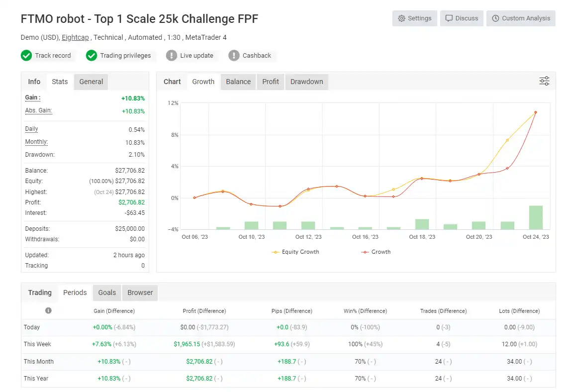This screenshot has height=392, width=569.
Task: Click the Settings gear icon
Action: pos(401,18)
